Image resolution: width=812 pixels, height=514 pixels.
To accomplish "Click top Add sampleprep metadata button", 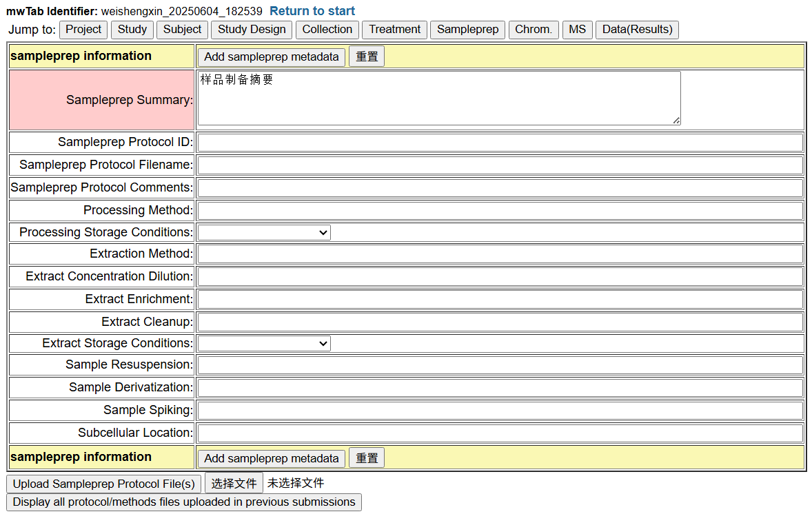I will tap(272, 56).
